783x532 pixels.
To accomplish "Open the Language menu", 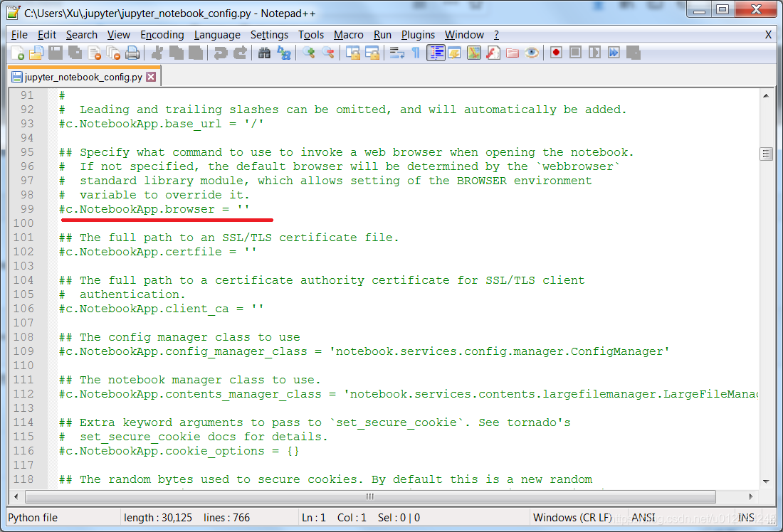I will coord(217,35).
